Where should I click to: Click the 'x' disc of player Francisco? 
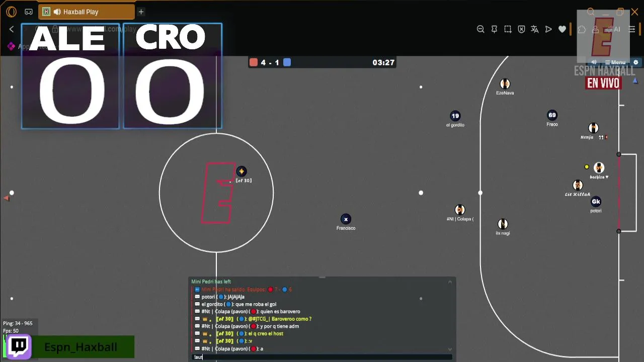coord(346,219)
